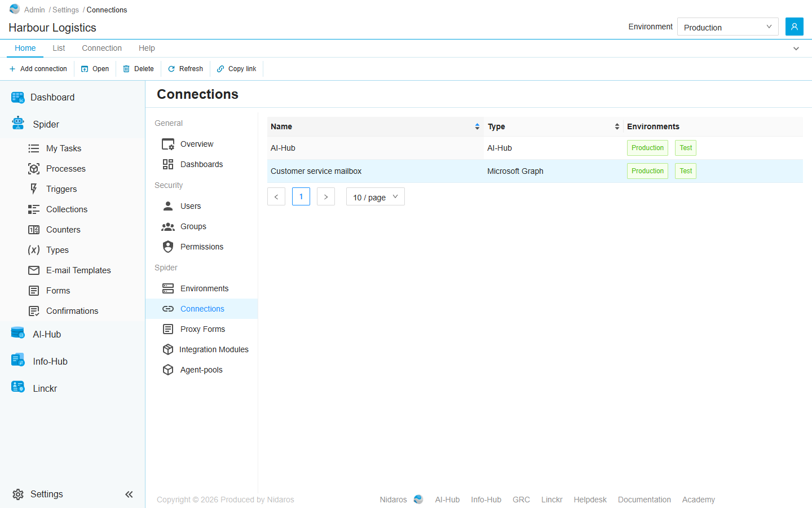Refresh the connections list
Image resolution: width=812 pixels, height=508 pixels.
tap(186, 69)
